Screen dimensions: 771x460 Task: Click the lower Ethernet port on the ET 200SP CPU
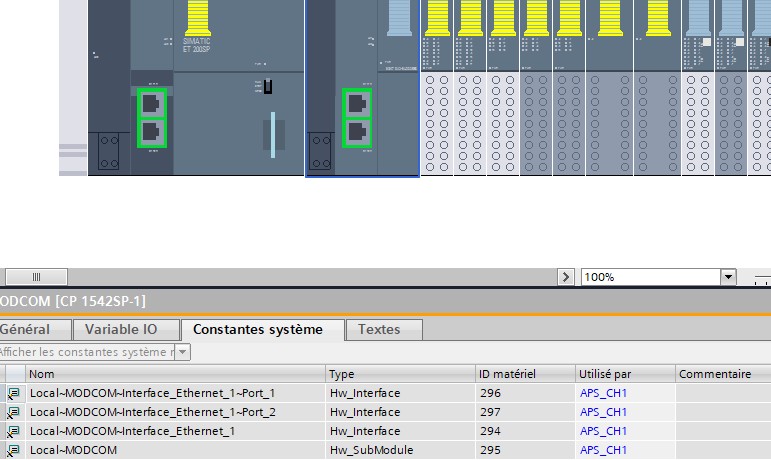click(x=153, y=131)
